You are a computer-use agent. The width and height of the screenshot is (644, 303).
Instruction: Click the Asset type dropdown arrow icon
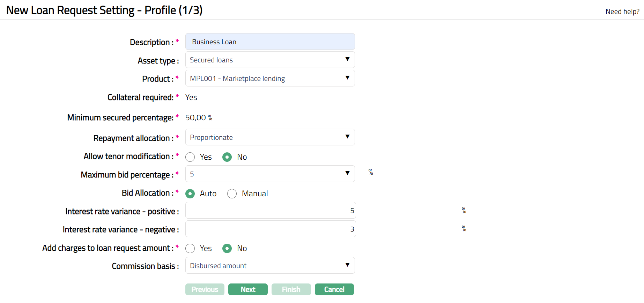(x=347, y=59)
